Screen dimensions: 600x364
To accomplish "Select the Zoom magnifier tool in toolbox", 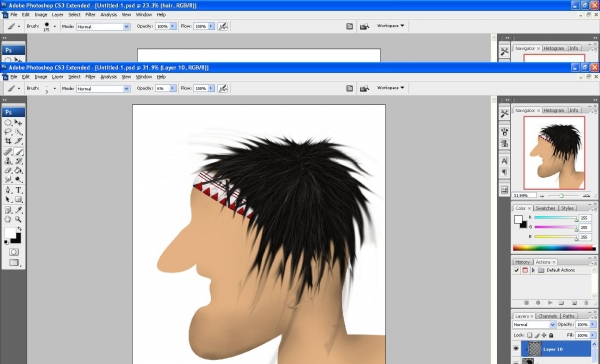I will pos(18,219).
